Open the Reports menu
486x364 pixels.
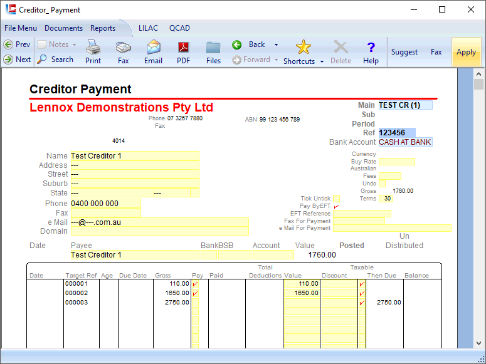(x=103, y=28)
